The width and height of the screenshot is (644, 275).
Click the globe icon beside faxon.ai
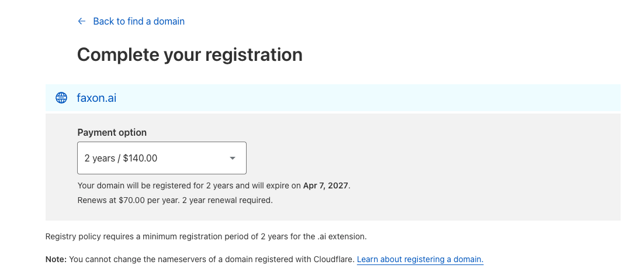click(x=61, y=98)
